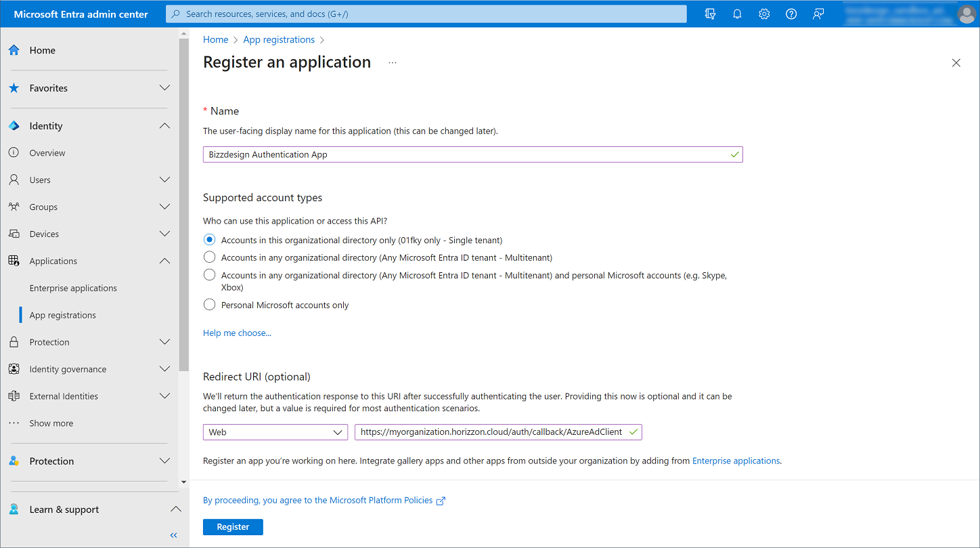Collapse Learn & support chevron
This screenshot has height=548, width=980.
[175, 509]
